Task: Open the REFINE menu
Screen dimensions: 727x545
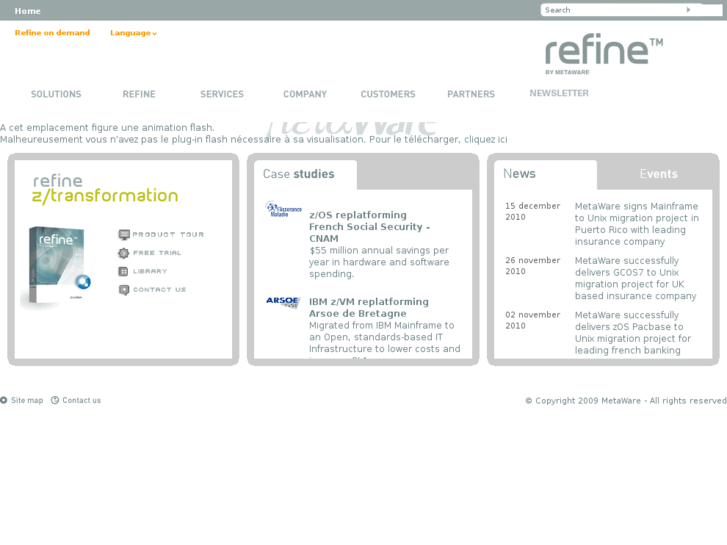Action: (x=139, y=94)
